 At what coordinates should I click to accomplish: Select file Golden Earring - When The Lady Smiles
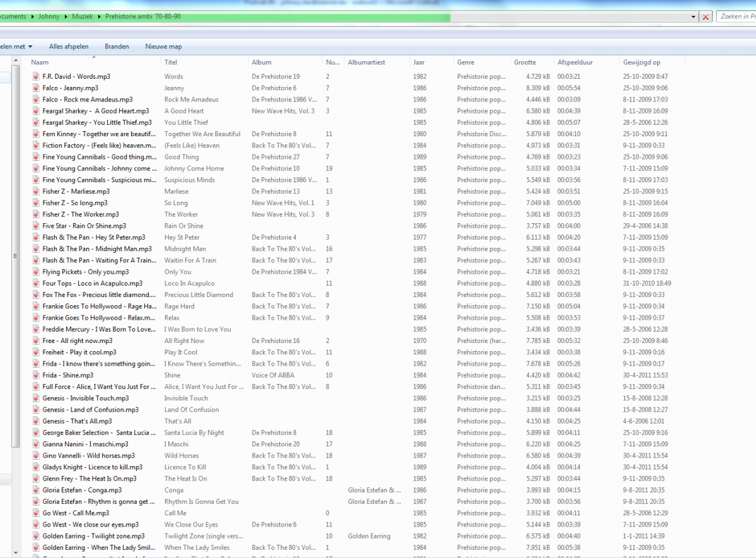tap(100, 547)
